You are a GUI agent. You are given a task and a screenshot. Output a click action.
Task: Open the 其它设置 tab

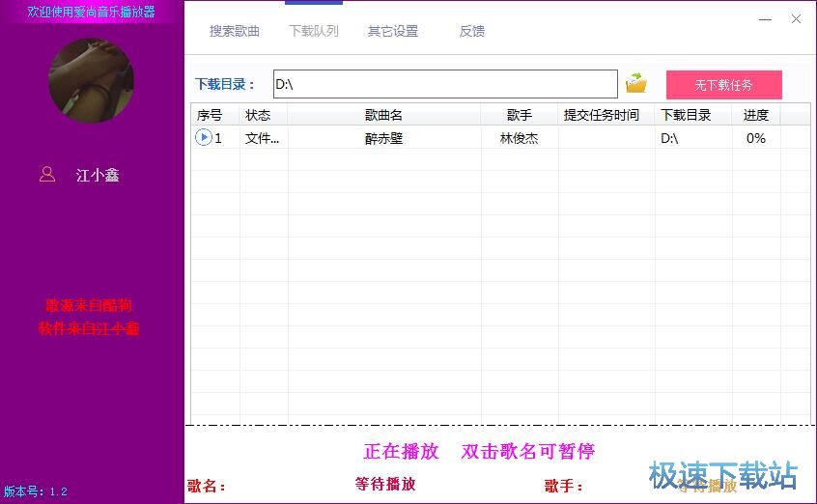click(393, 31)
